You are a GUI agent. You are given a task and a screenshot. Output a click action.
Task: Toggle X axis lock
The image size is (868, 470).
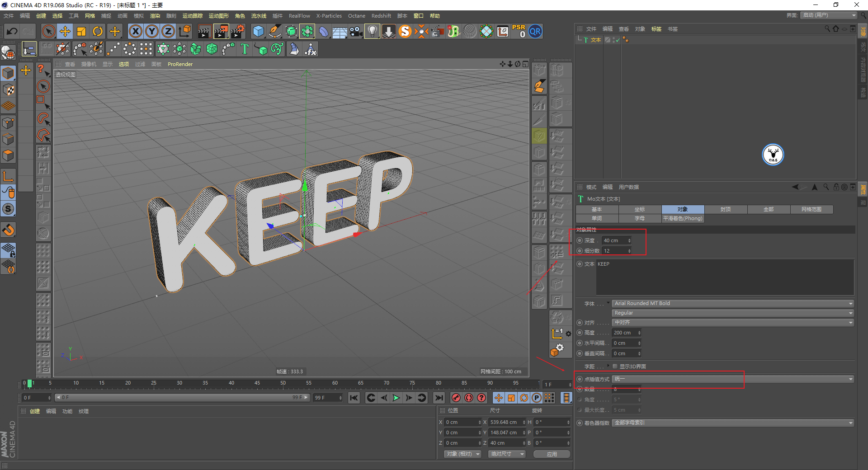(x=135, y=32)
